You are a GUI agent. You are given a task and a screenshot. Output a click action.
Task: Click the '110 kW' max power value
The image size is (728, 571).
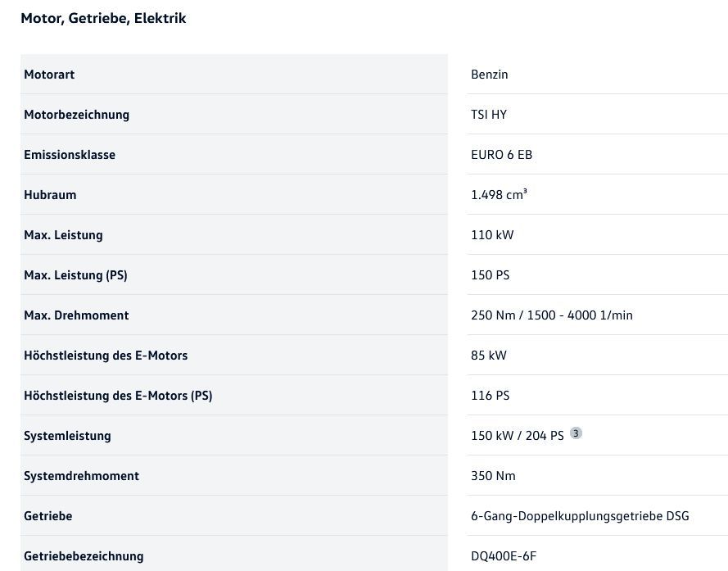[492, 235]
